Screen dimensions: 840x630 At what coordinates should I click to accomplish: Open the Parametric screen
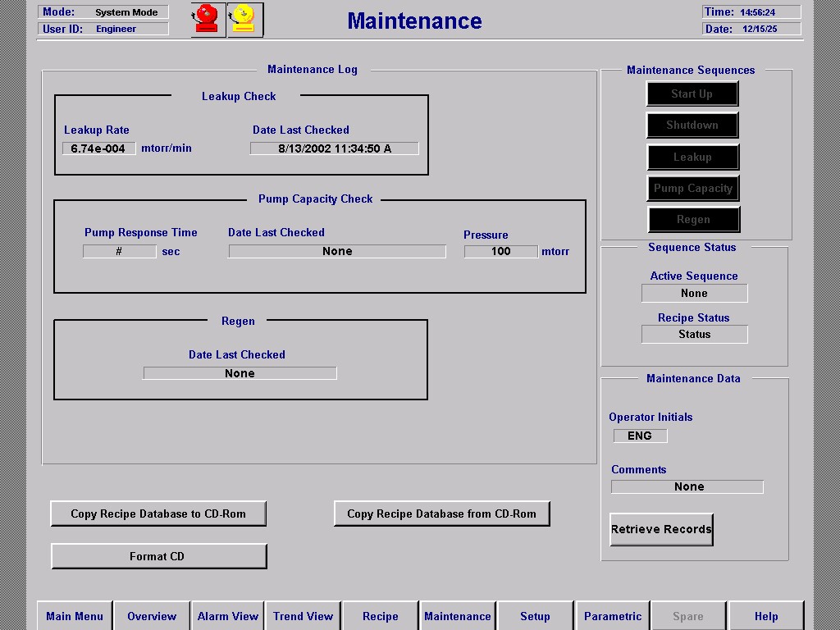tap(613, 616)
